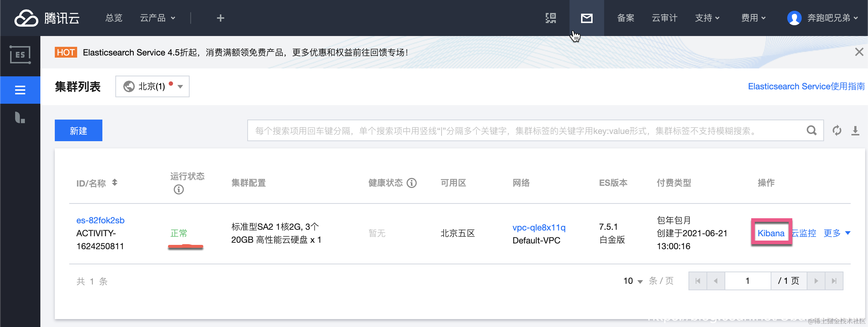Screen dimensions: 868x327
Task: Click the 包年包月 billing type cell
Action: pyautogui.click(x=674, y=220)
